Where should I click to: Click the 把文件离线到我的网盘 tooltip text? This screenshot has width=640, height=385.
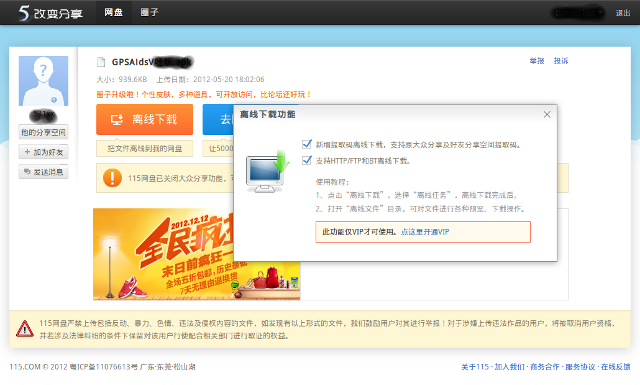point(144,149)
